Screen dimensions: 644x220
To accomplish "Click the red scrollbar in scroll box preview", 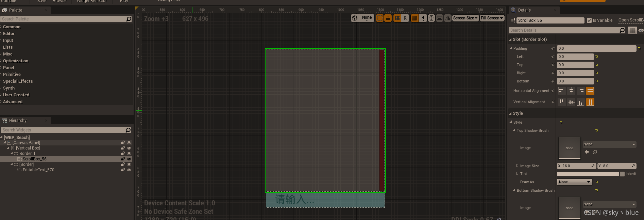I will pos(382,120).
